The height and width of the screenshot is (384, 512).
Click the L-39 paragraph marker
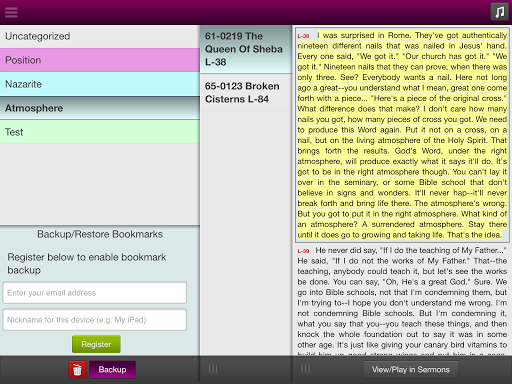coord(303,251)
